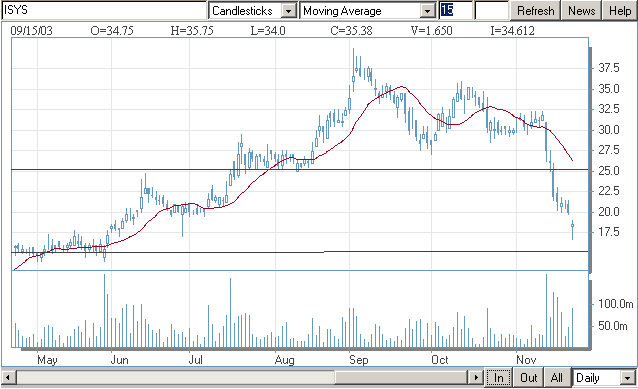Click the indicator value I=34.612
The width and height of the screenshot is (638, 389).
pyautogui.click(x=512, y=31)
